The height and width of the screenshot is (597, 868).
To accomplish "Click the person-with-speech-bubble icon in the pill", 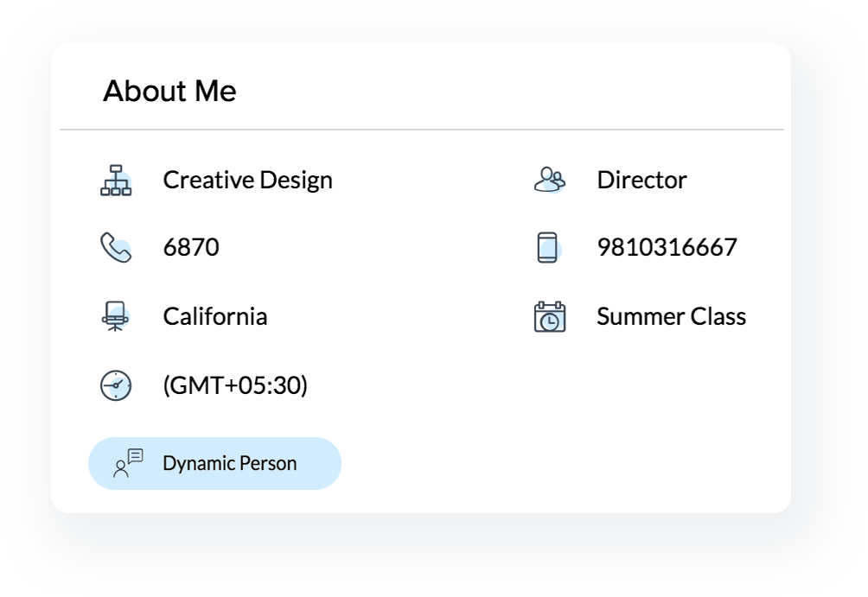I will click(x=128, y=463).
